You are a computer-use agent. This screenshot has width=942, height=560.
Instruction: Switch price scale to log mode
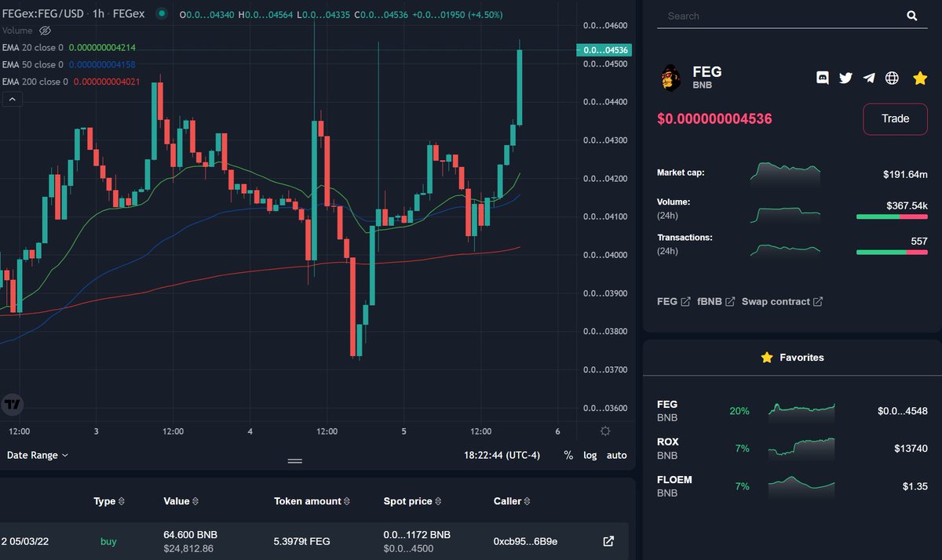click(x=590, y=455)
